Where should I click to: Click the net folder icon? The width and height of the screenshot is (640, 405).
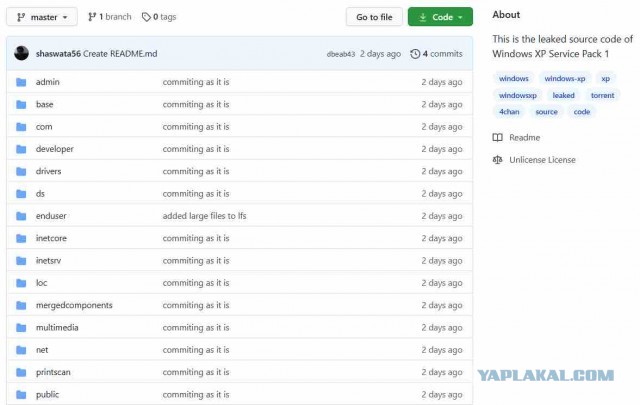[x=21, y=350]
